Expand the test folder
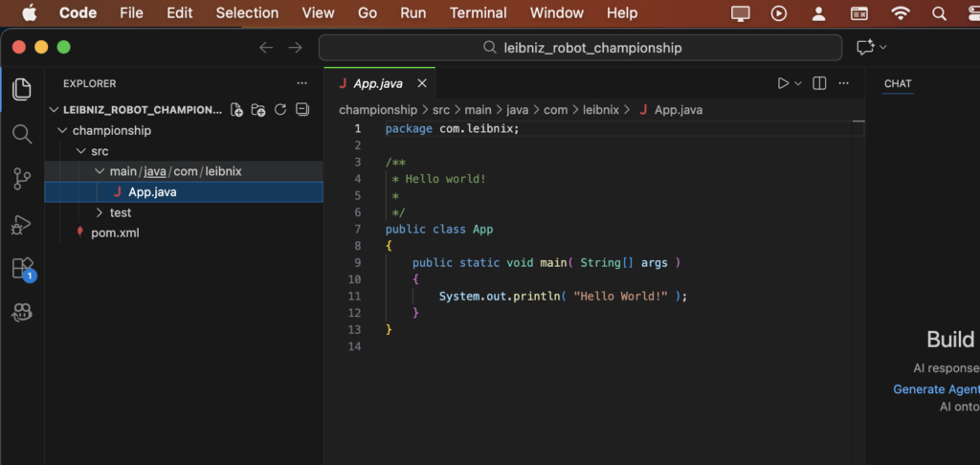This screenshot has height=465, width=980. pyautogui.click(x=100, y=212)
